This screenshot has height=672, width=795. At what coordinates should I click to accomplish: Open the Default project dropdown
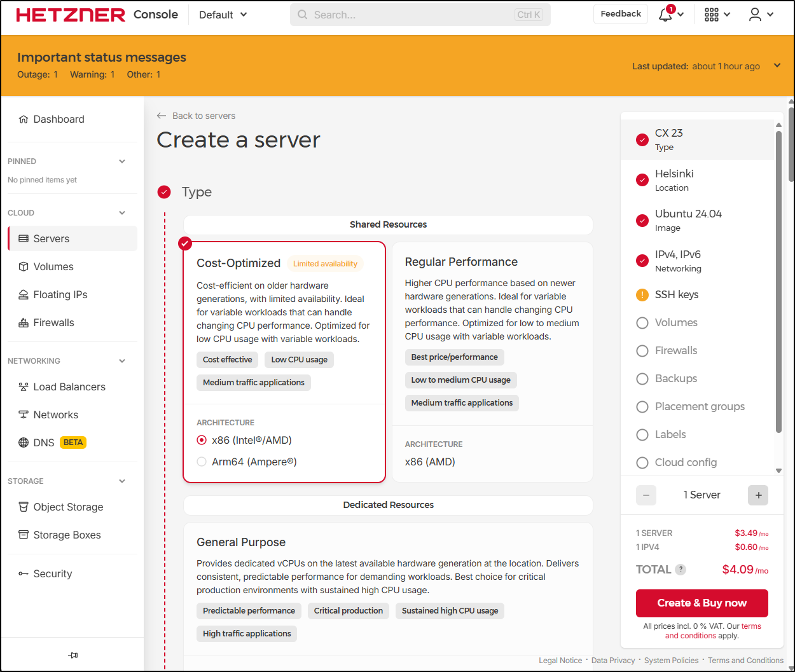[223, 15]
